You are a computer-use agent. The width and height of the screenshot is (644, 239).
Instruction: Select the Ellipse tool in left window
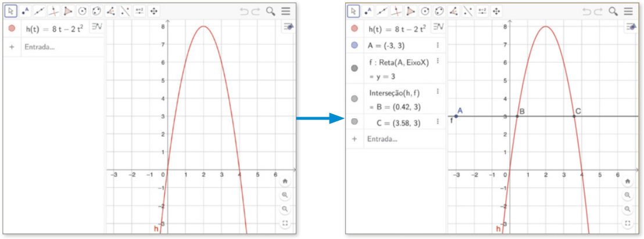coord(97,12)
